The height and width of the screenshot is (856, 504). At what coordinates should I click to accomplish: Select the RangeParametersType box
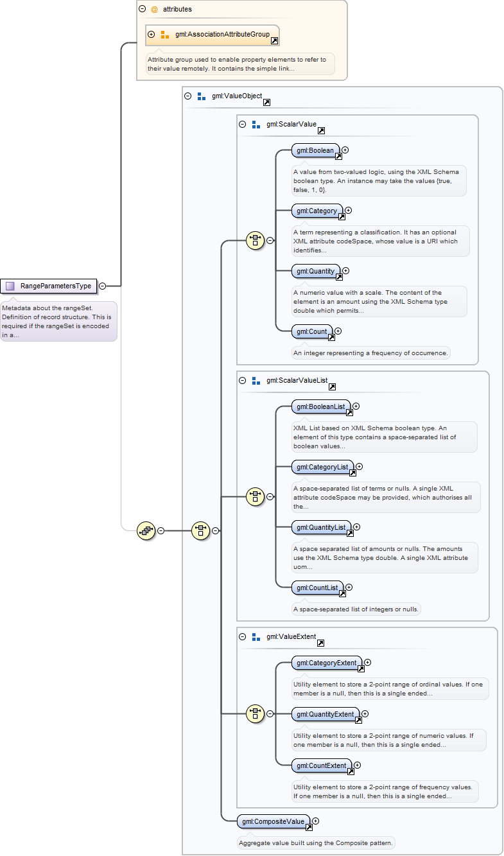pyautogui.click(x=49, y=286)
